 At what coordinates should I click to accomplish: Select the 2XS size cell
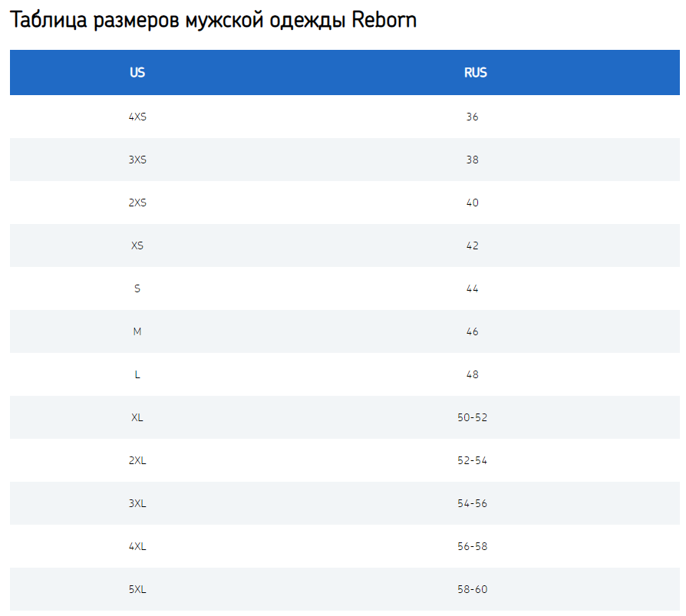click(137, 203)
